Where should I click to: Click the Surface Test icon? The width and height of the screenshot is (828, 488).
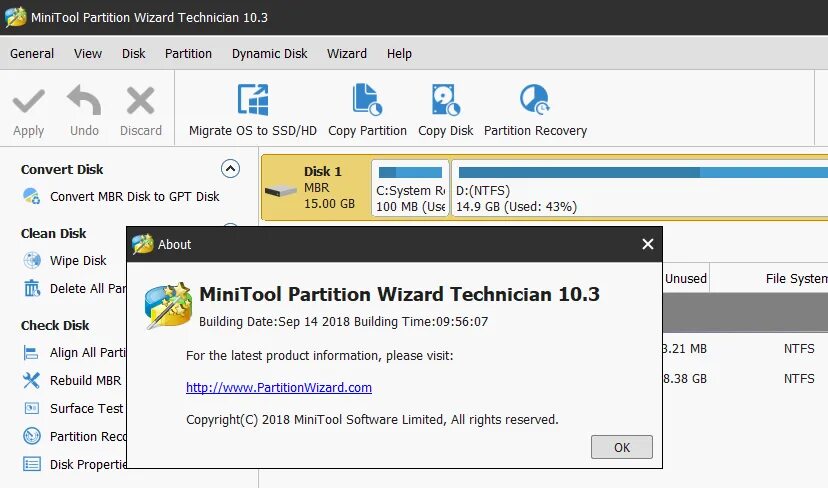coord(32,408)
